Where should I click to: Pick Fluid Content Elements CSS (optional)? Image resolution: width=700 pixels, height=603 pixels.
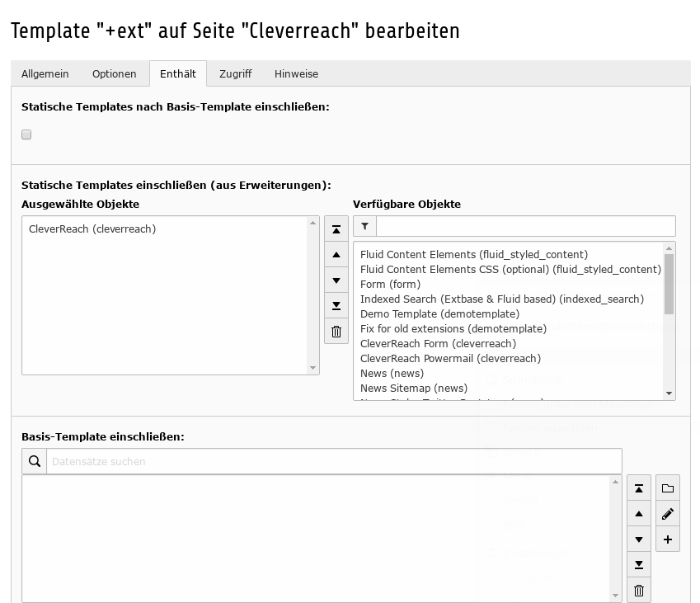(510, 269)
